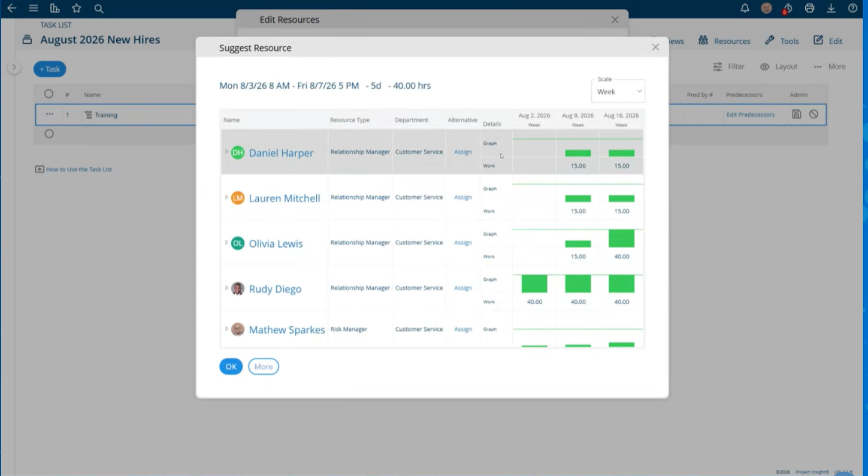Click the download icon in top bar
868x476 pixels.
[831, 8]
